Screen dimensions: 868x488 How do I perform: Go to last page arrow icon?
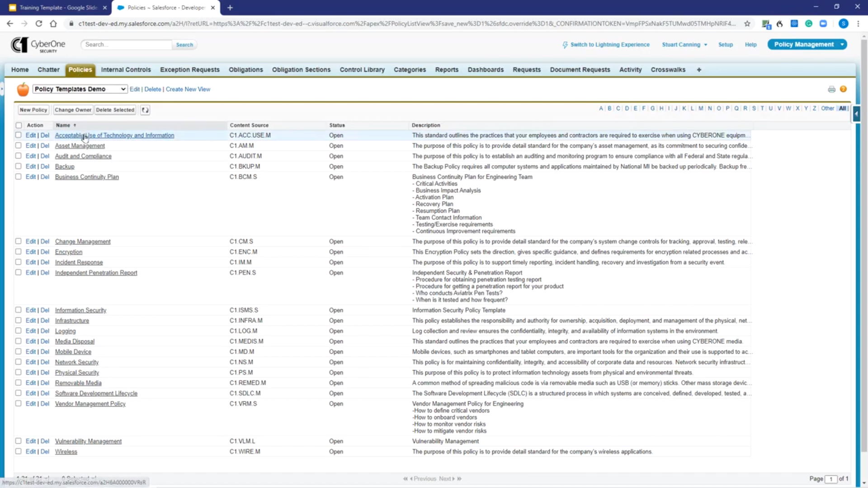pos(459,479)
